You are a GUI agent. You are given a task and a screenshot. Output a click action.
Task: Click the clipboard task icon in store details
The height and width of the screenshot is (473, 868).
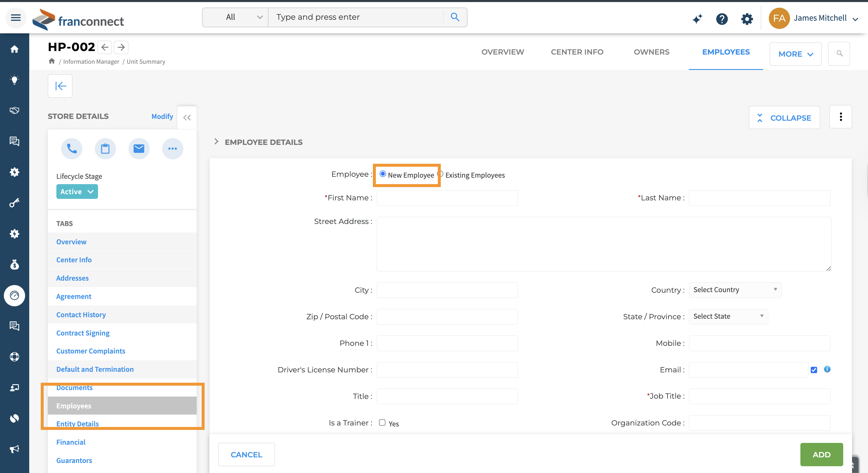pyautogui.click(x=105, y=148)
